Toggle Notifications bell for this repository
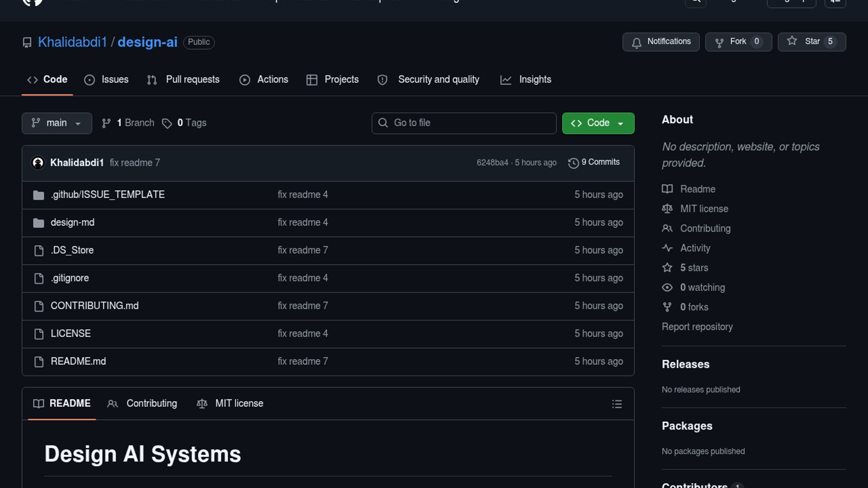The height and width of the screenshot is (488, 868). [660, 42]
